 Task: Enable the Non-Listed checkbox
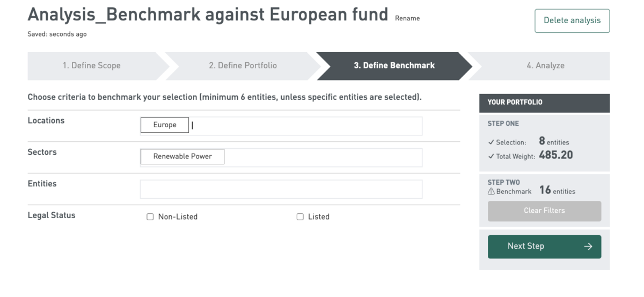(150, 217)
